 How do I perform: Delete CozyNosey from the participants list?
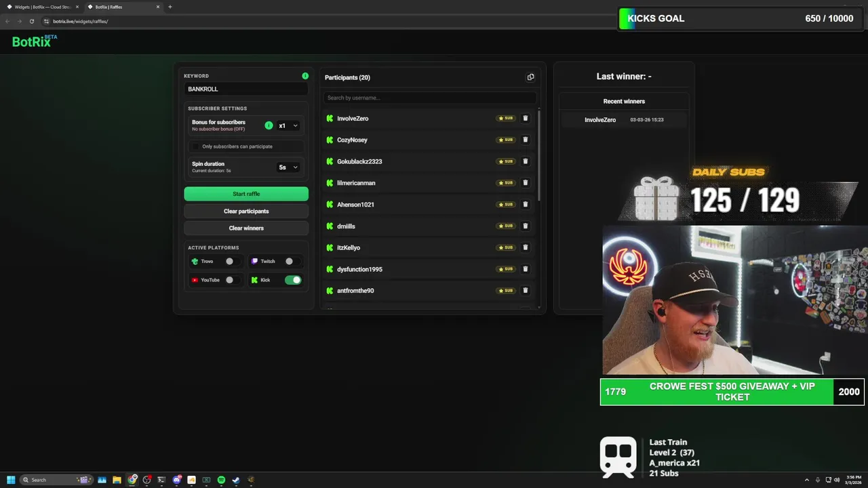pos(525,140)
